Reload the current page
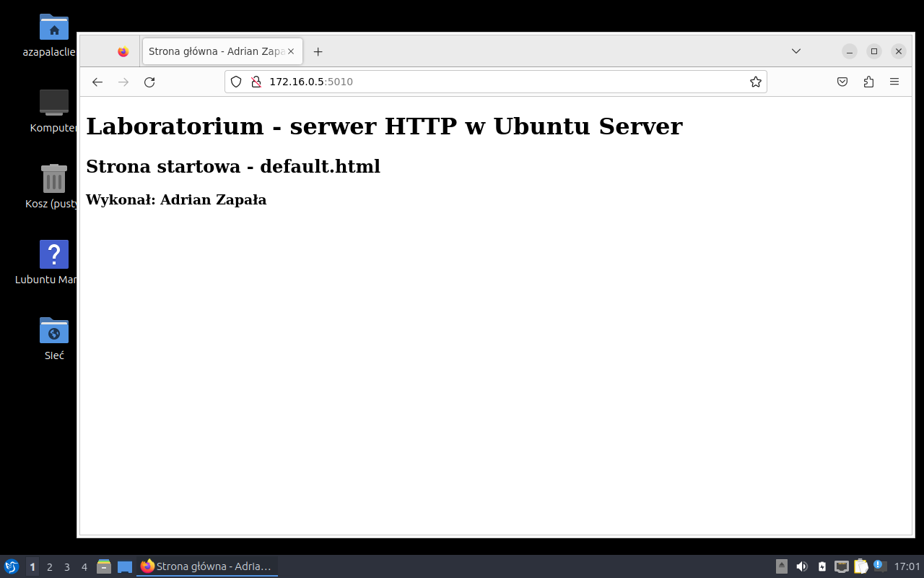Screen dimensions: 924x578 pos(149,82)
